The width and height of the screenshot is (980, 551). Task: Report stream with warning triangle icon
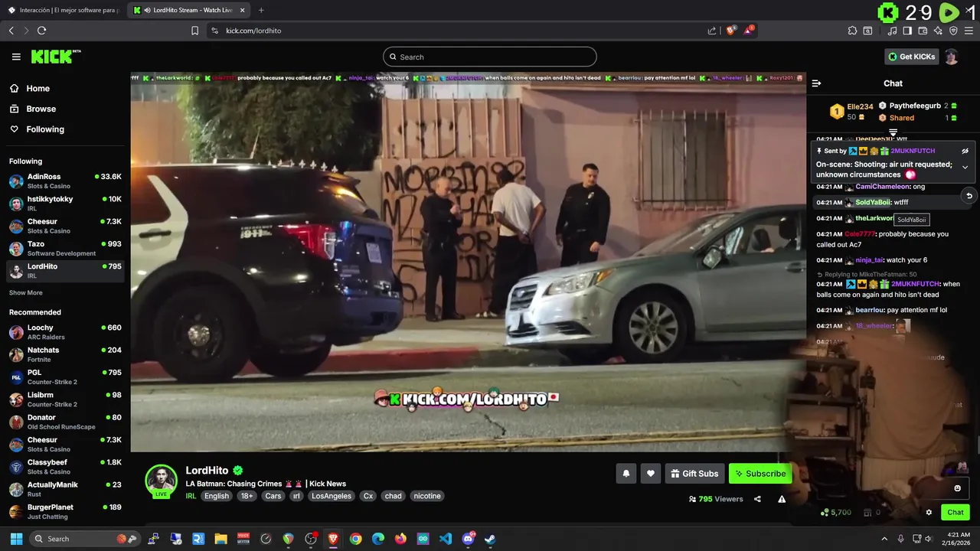pyautogui.click(x=782, y=499)
